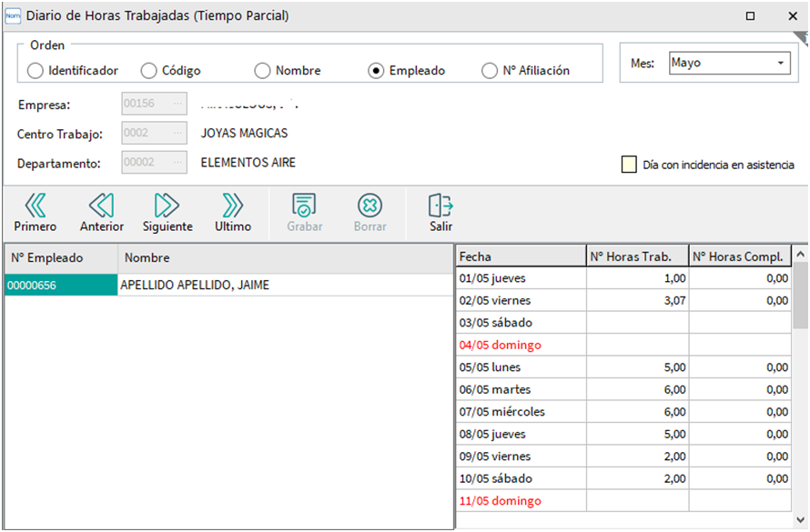Go to first record with Primero icon

click(35, 205)
